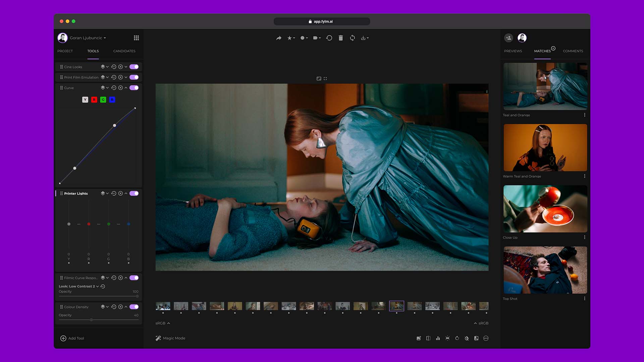Toggle the Colour Density tool switch
The image size is (644, 362).
tap(134, 307)
